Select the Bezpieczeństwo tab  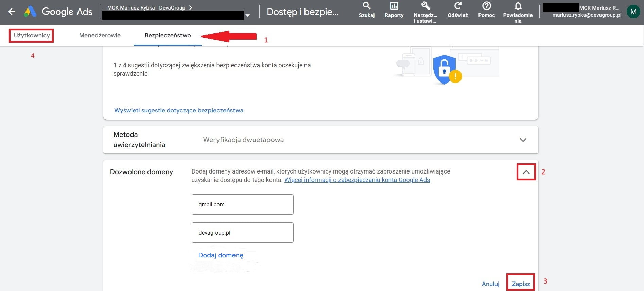pos(168,35)
